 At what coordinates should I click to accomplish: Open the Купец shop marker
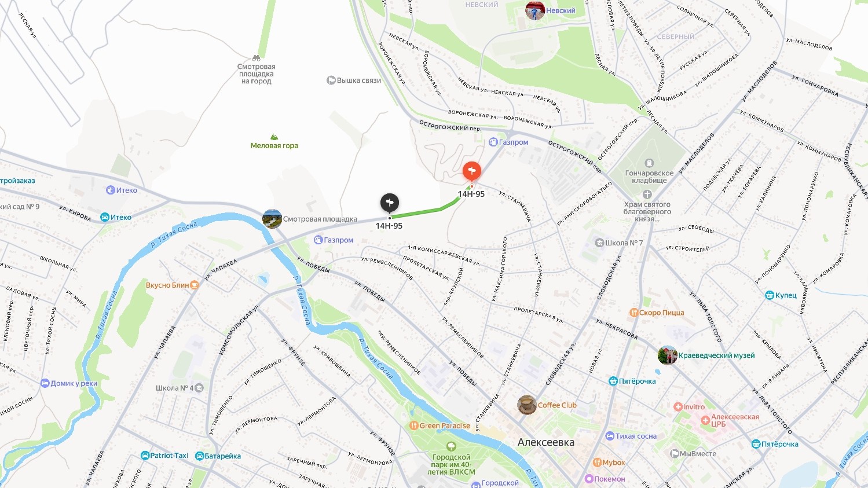770,295
